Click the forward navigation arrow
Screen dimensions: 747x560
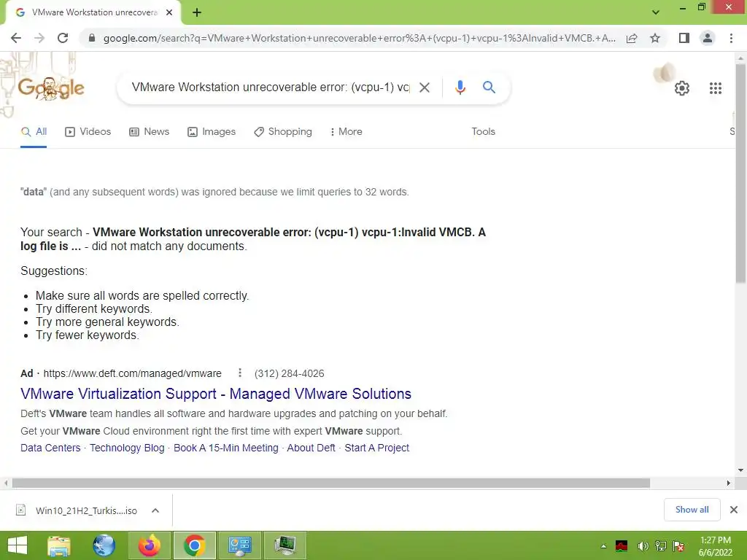tap(39, 38)
